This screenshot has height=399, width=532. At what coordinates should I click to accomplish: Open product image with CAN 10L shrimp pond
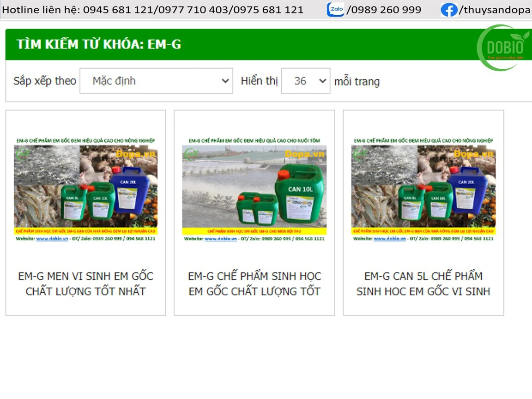(x=254, y=190)
